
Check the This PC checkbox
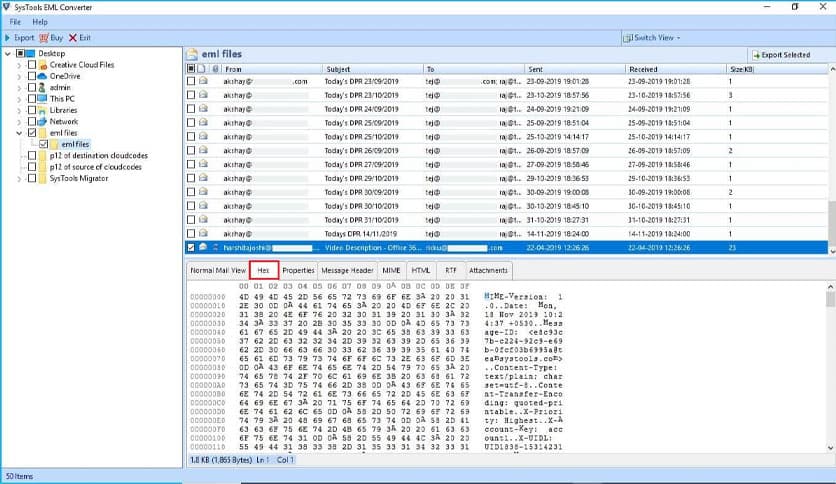(x=32, y=99)
